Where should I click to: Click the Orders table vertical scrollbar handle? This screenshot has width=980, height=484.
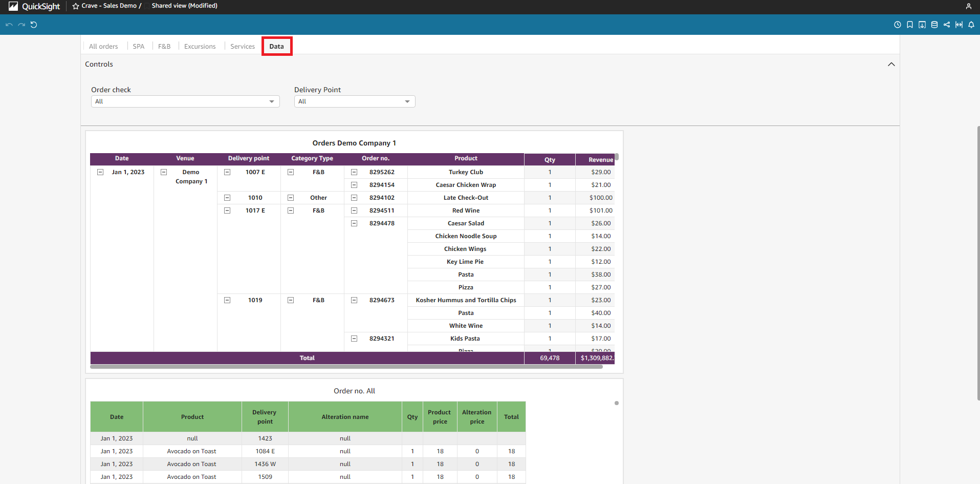coord(617,157)
